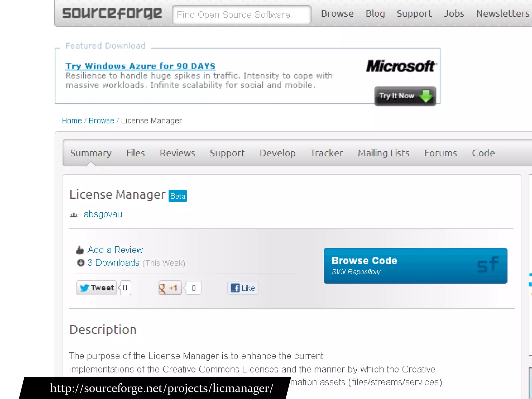Click the Browse Code SVN Repository button
Screen dimensions: 532x399
415,266
